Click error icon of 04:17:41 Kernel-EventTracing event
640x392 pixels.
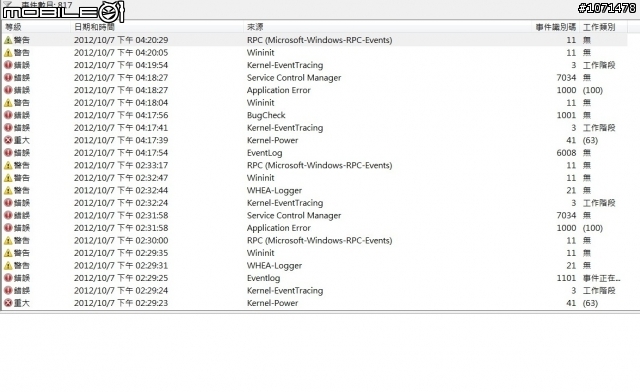8,128
